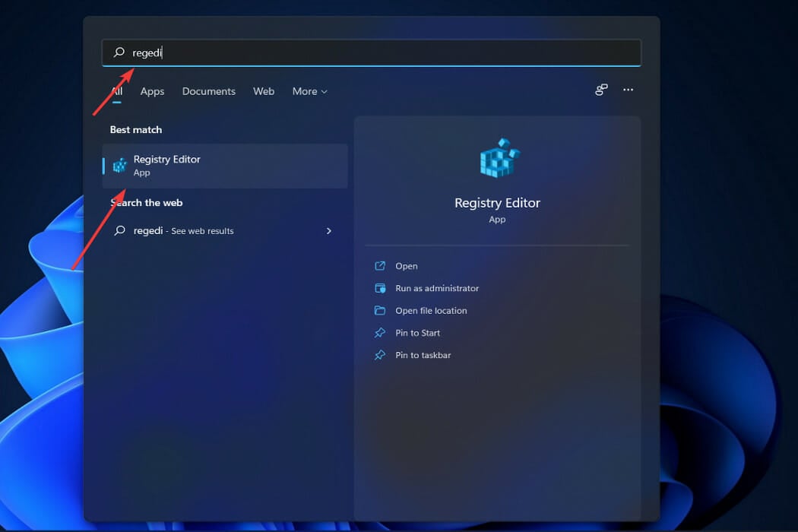Switch to the Web filter tab
Viewport: 798px width, 532px height.
click(264, 91)
